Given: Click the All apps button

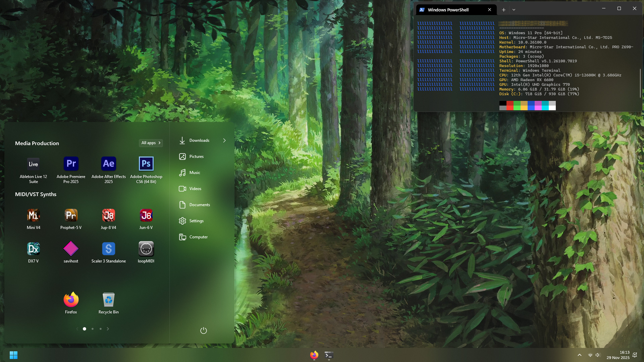Looking at the screenshot, I should [151, 143].
